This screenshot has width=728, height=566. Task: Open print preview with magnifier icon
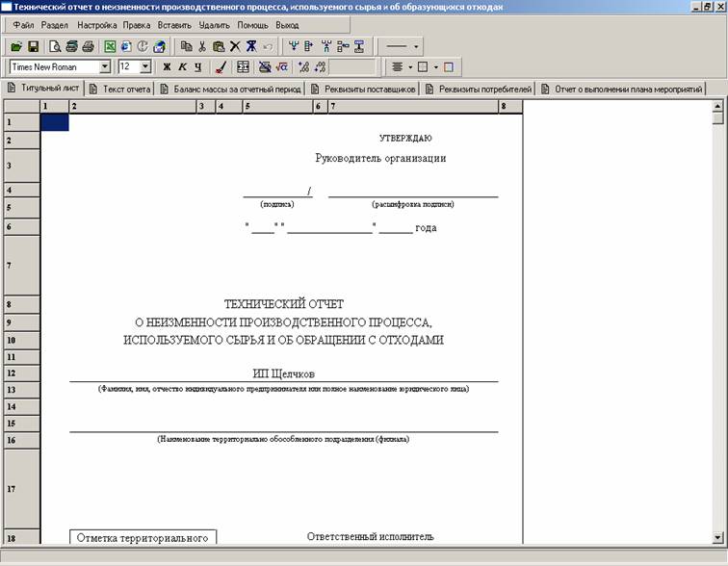[56, 46]
